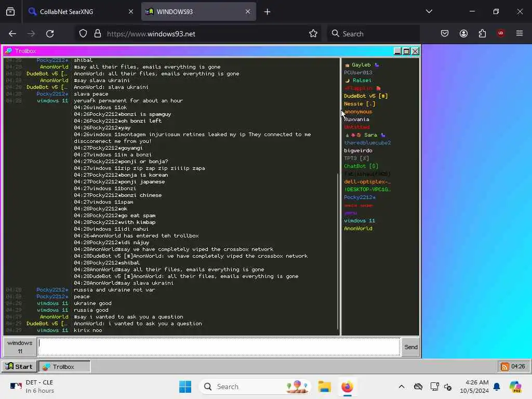This screenshot has height=399, width=532.
Task: Open tracking protection shield icon
Action: [x=83, y=34]
